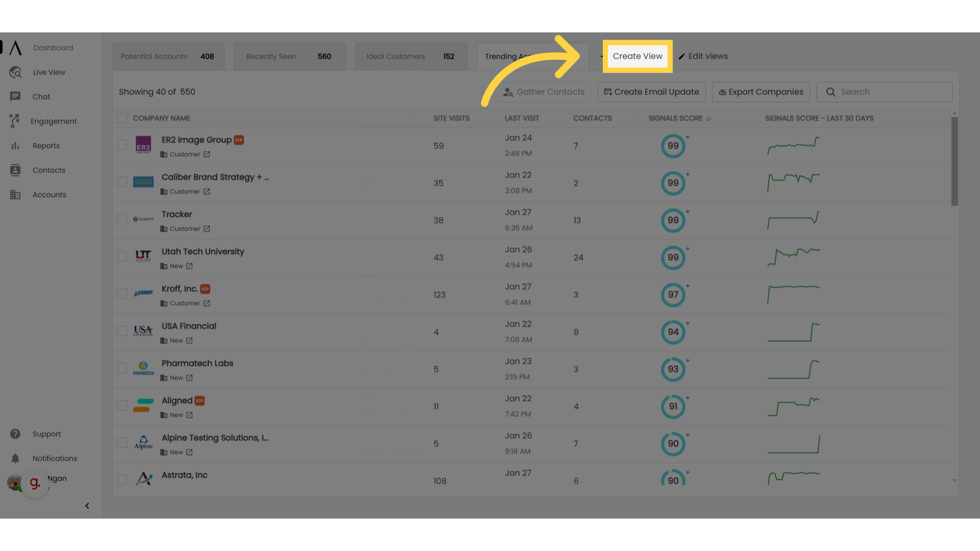Image resolution: width=980 pixels, height=551 pixels.
Task: Check the Tracker row checkbox
Action: (x=122, y=219)
